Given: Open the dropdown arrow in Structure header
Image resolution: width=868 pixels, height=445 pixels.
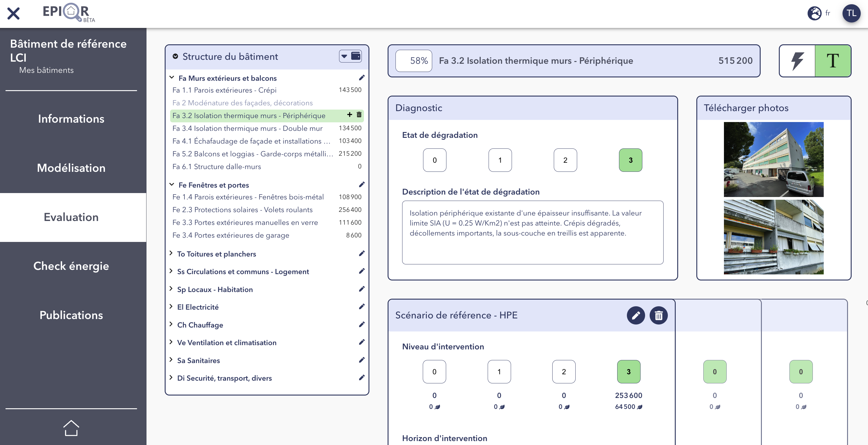Looking at the screenshot, I should click(x=344, y=56).
